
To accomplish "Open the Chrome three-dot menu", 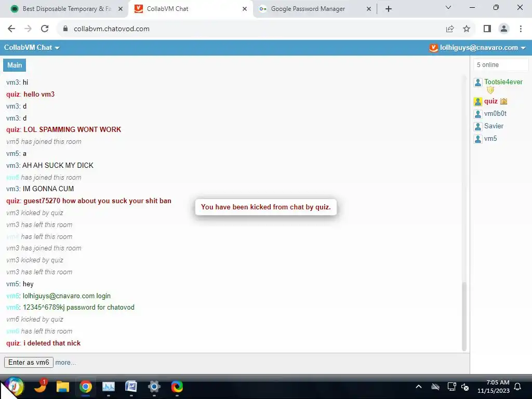I will (x=521, y=29).
